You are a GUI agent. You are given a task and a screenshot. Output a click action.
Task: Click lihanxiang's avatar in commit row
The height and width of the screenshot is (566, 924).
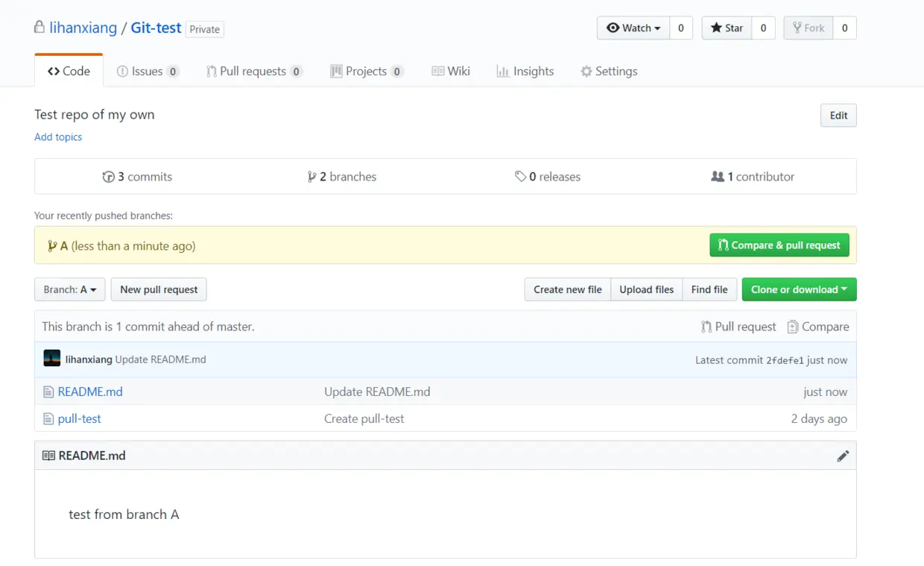pyautogui.click(x=51, y=359)
